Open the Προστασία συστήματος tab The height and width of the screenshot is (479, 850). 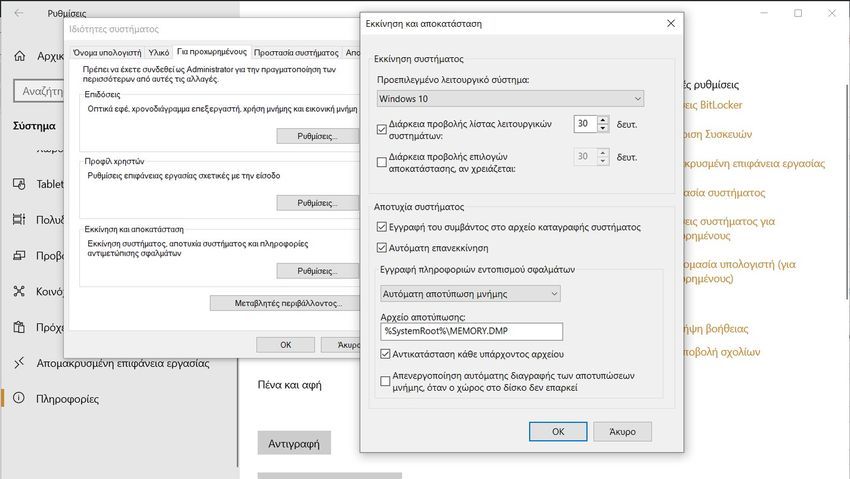296,51
